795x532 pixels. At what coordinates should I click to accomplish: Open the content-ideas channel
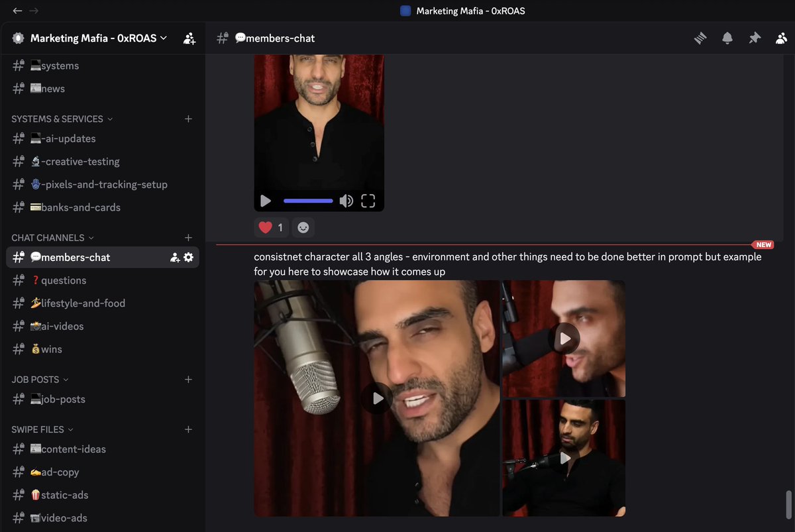coord(103,449)
